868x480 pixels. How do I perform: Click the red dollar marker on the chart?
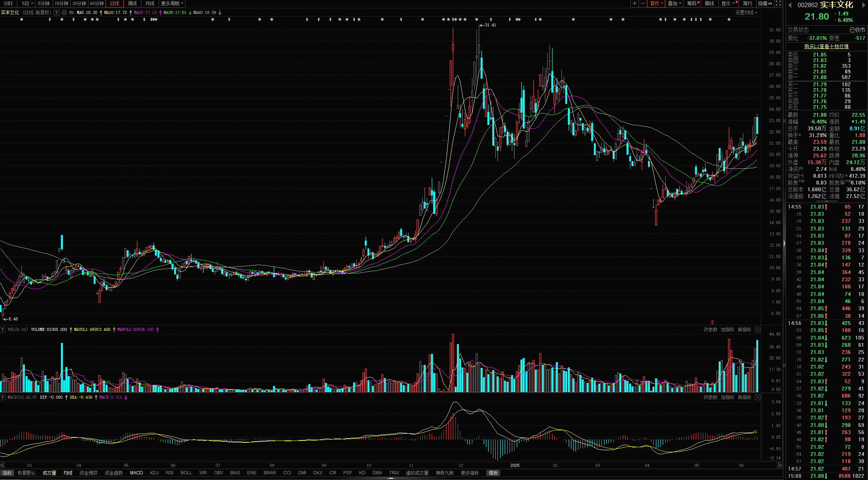click(x=712, y=322)
